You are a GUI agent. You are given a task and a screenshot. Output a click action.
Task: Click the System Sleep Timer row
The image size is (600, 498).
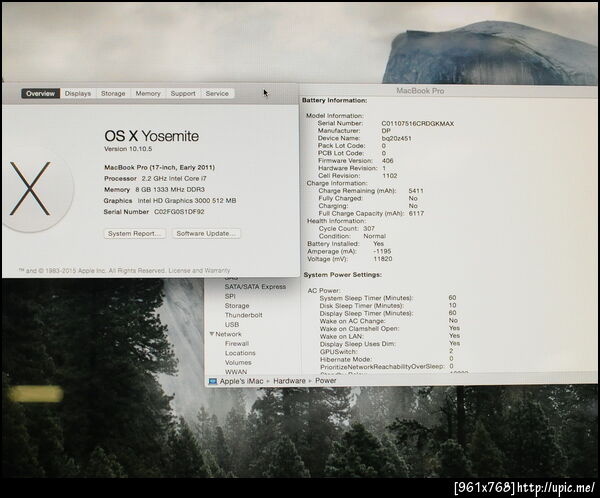tap(388, 298)
